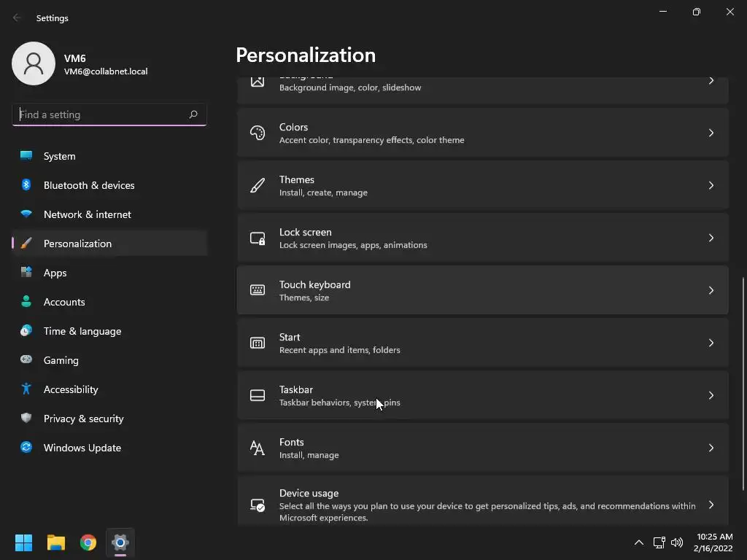Expand the Start settings chevron
The width and height of the screenshot is (747, 560).
pyautogui.click(x=711, y=343)
